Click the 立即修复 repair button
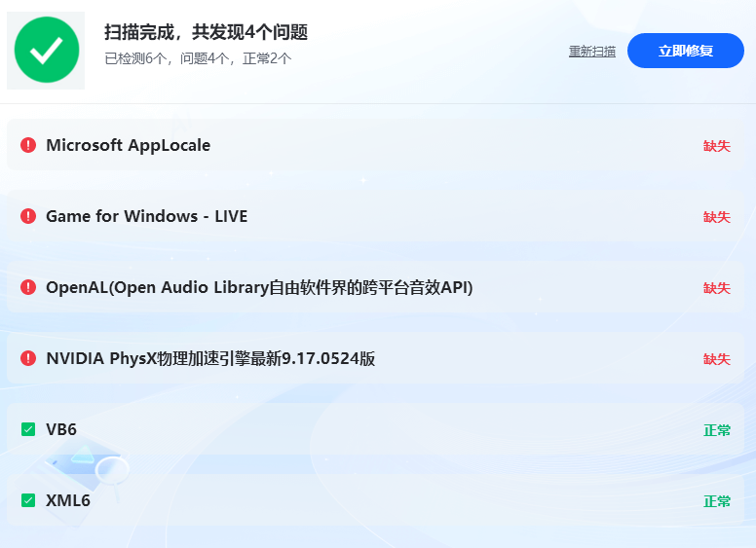The height and width of the screenshot is (548, 756). (685, 51)
